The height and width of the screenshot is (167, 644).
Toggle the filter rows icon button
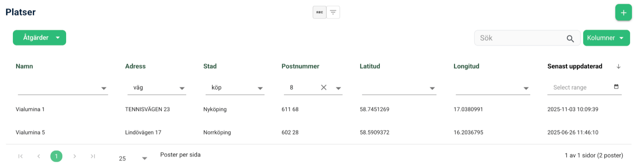(333, 12)
